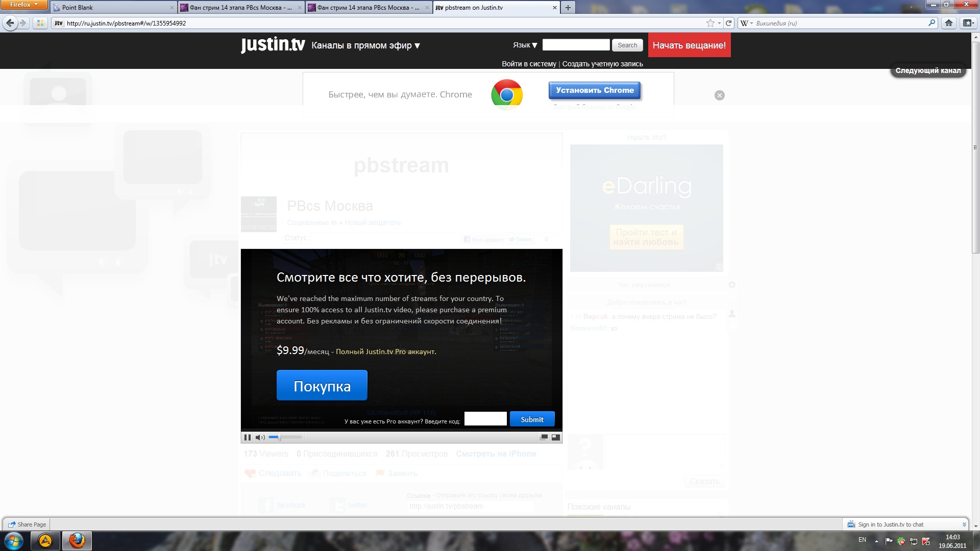Screen dimensions: 980x551
Task: Click the Войти в систему link
Action: pos(529,64)
